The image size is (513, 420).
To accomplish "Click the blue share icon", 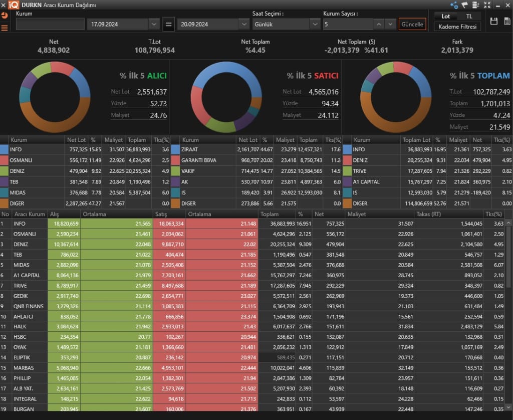I will coord(454,5).
